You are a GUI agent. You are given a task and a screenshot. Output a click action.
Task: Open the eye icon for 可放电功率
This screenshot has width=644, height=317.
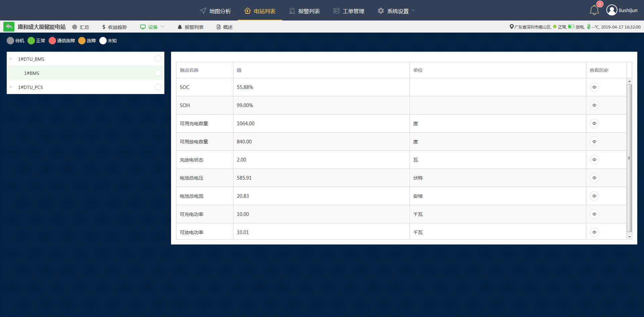[594, 232]
